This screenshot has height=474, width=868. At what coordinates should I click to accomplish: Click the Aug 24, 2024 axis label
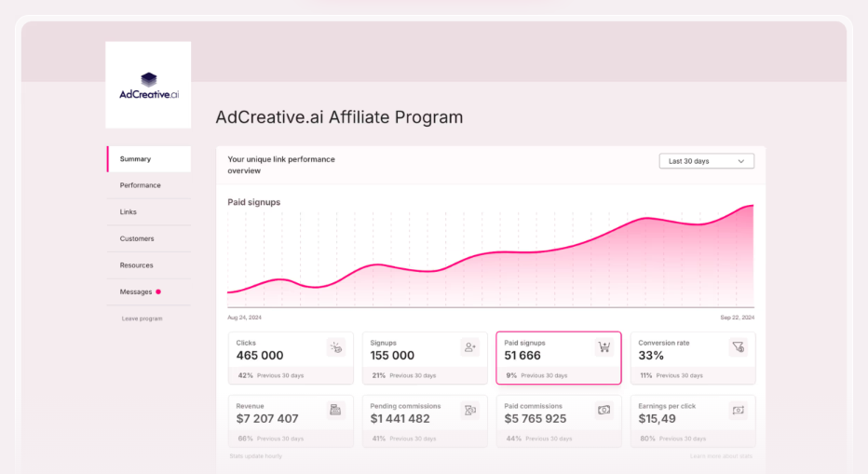click(x=244, y=318)
